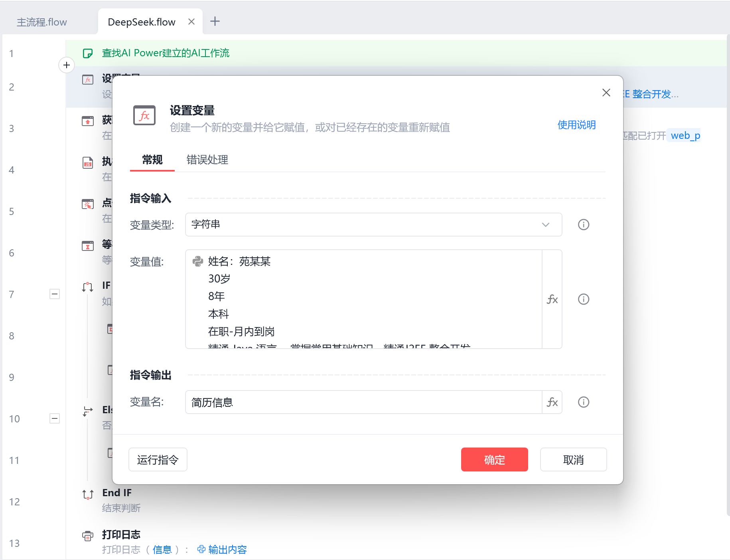
Task: Add a new flow tab with plus button
Action: pos(215,21)
